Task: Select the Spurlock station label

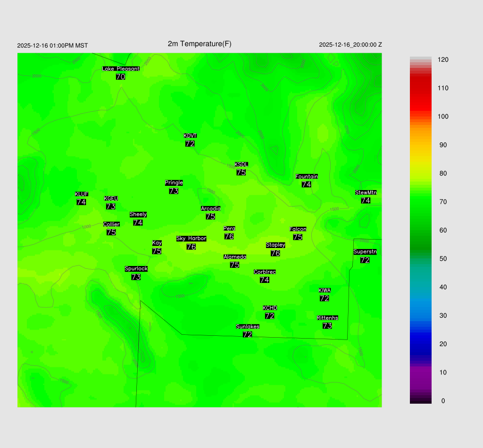Action: 136,269
